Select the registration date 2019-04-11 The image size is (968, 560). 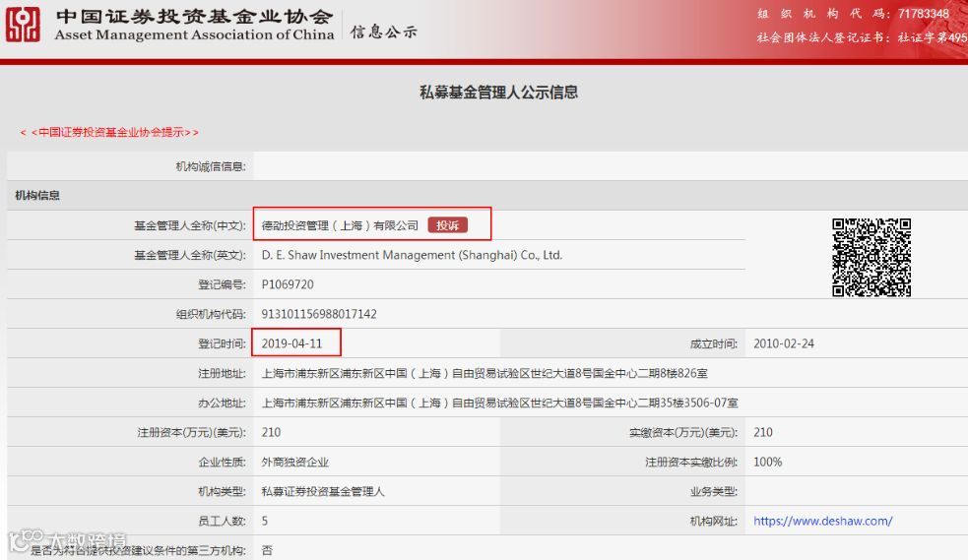[291, 343]
